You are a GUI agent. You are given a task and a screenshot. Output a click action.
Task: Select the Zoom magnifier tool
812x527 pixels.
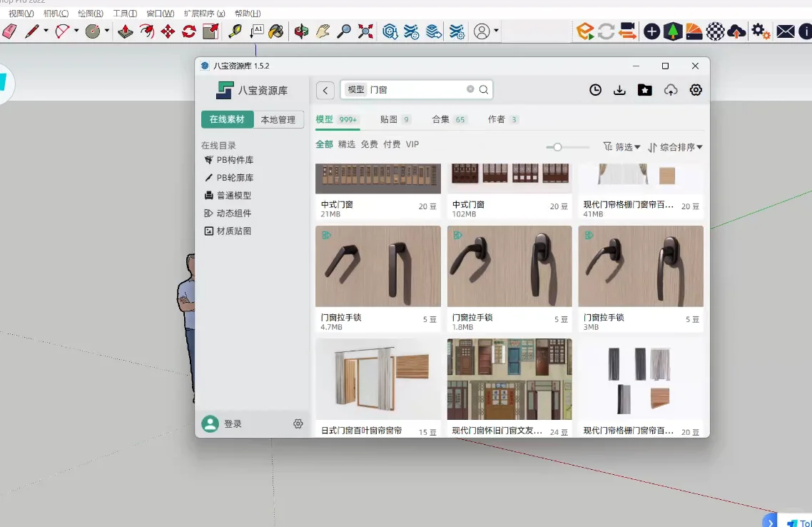click(x=344, y=31)
